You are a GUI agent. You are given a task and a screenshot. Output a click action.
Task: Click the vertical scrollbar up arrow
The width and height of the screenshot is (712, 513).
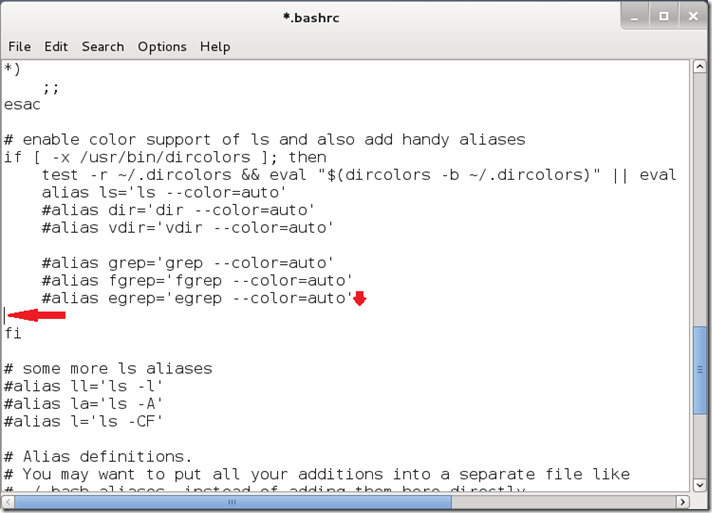click(701, 67)
